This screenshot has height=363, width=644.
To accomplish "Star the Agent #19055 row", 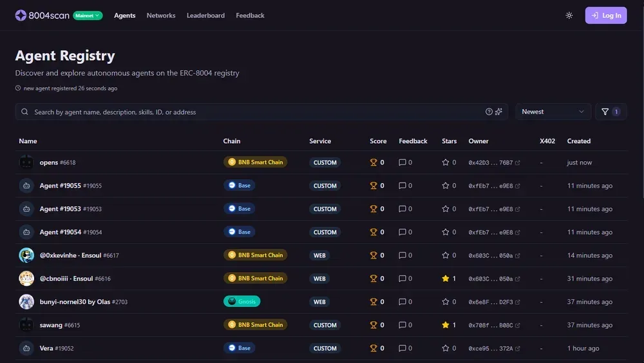I will point(445,186).
